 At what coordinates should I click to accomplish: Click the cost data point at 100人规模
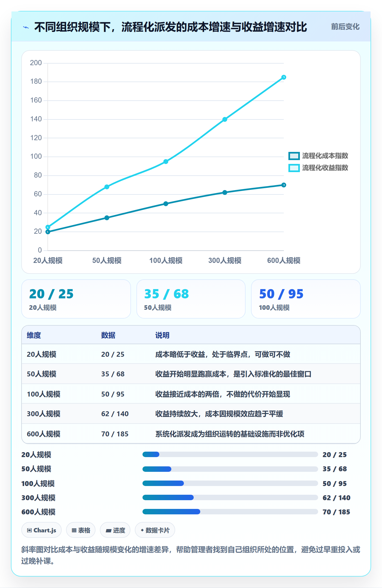click(x=166, y=204)
